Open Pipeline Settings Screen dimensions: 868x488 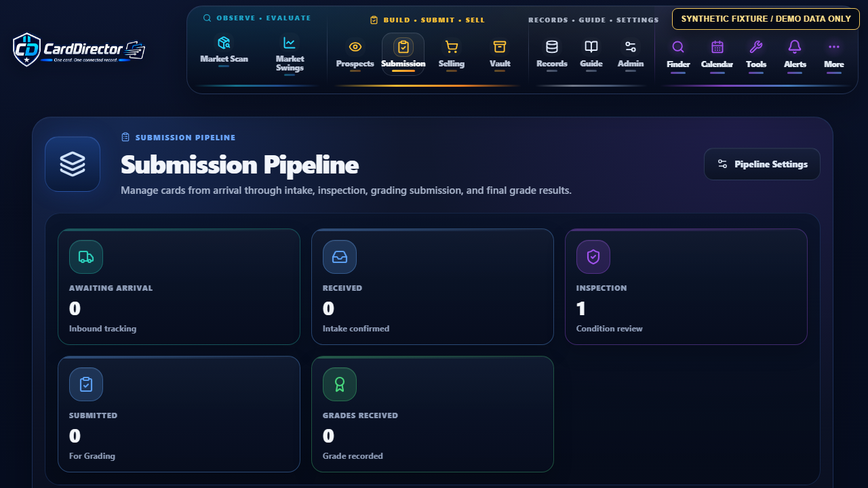point(762,164)
